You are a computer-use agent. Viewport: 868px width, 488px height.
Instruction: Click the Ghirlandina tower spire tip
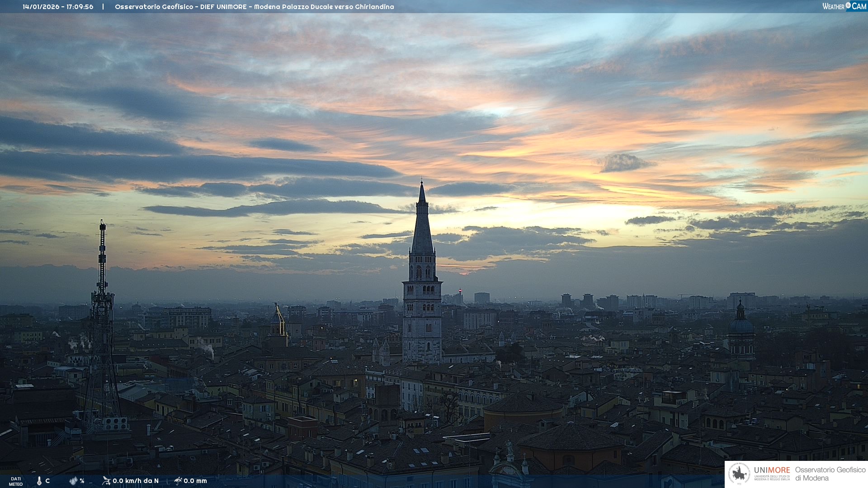tap(422, 184)
